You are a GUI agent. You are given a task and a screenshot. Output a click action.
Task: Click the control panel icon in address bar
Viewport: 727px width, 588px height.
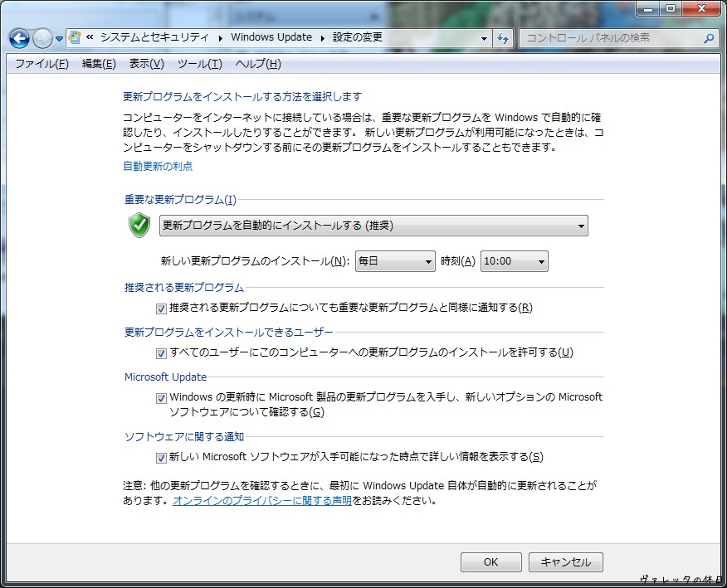[x=75, y=37]
